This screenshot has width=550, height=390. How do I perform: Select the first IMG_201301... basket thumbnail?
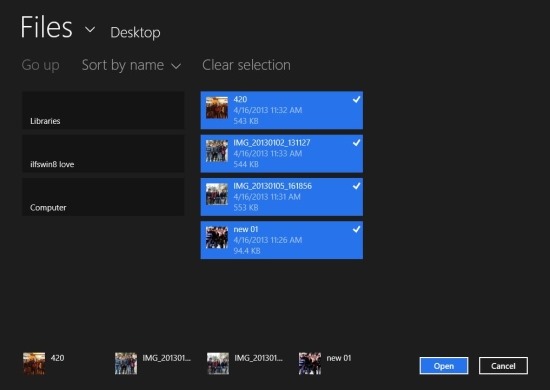tap(126, 363)
